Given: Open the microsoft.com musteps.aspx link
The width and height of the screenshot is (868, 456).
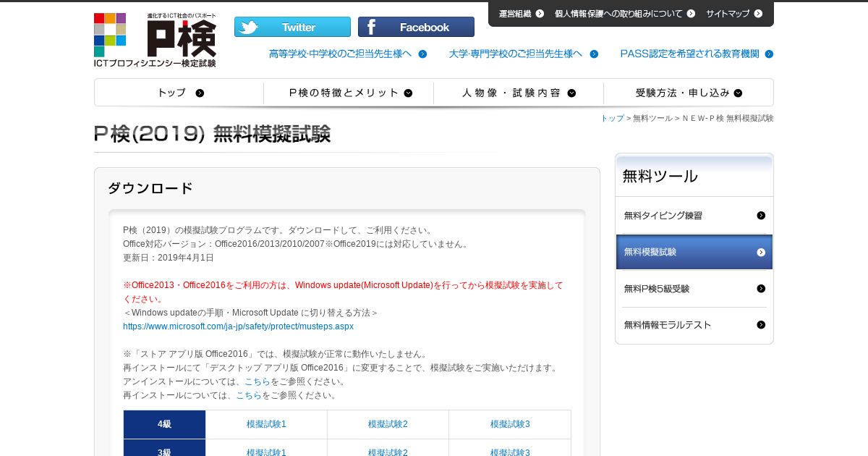Looking at the screenshot, I should tap(238, 326).
